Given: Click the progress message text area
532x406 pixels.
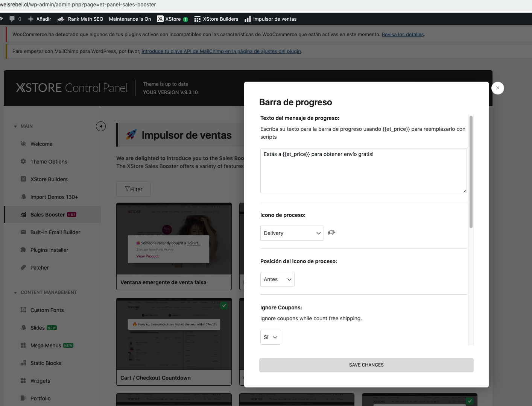Looking at the screenshot, I should [363, 171].
